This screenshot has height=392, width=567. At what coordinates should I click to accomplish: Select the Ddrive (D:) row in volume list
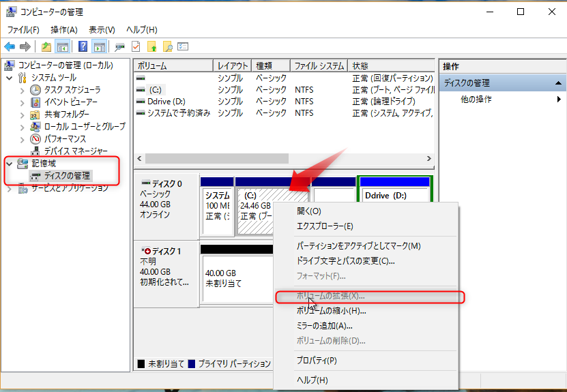click(166, 102)
